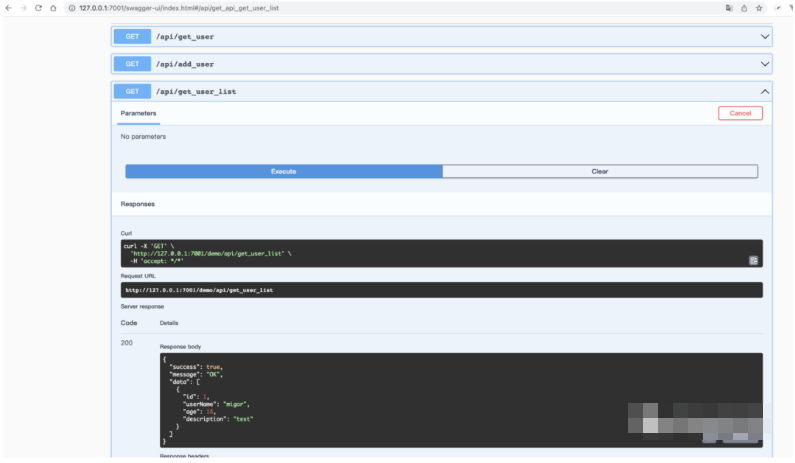Click the share page icon
Image resolution: width=795 pixels, height=463 pixels.
[744, 7]
